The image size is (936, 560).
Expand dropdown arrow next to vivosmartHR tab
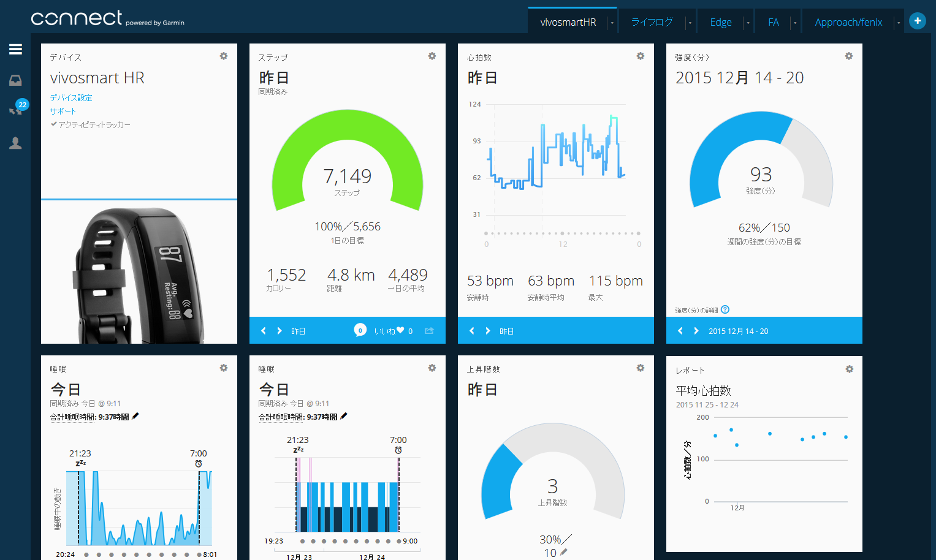coord(612,23)
